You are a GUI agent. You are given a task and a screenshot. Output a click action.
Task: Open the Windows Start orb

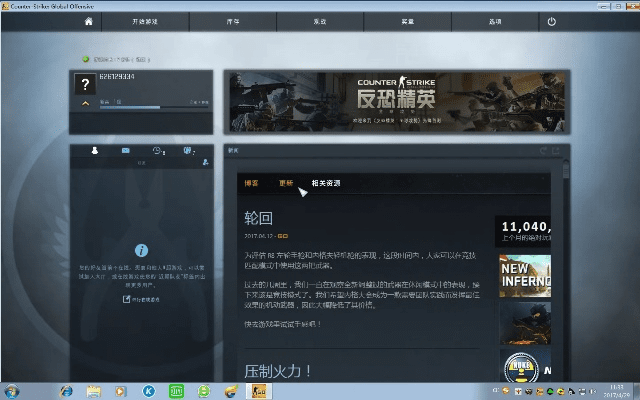point(11,391)
